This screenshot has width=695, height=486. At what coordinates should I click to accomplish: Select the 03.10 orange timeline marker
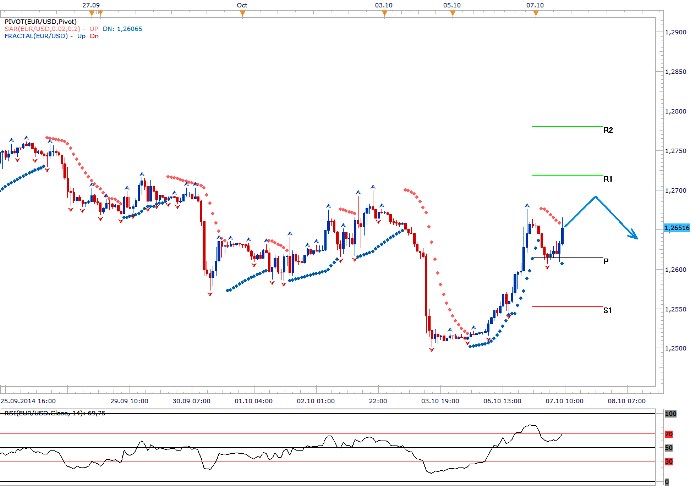[382, 13]
